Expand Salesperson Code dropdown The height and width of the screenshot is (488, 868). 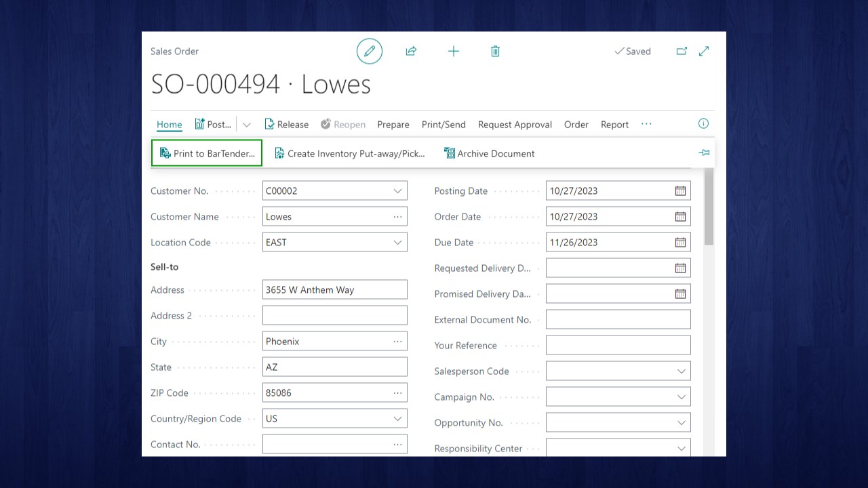point(682,371)
